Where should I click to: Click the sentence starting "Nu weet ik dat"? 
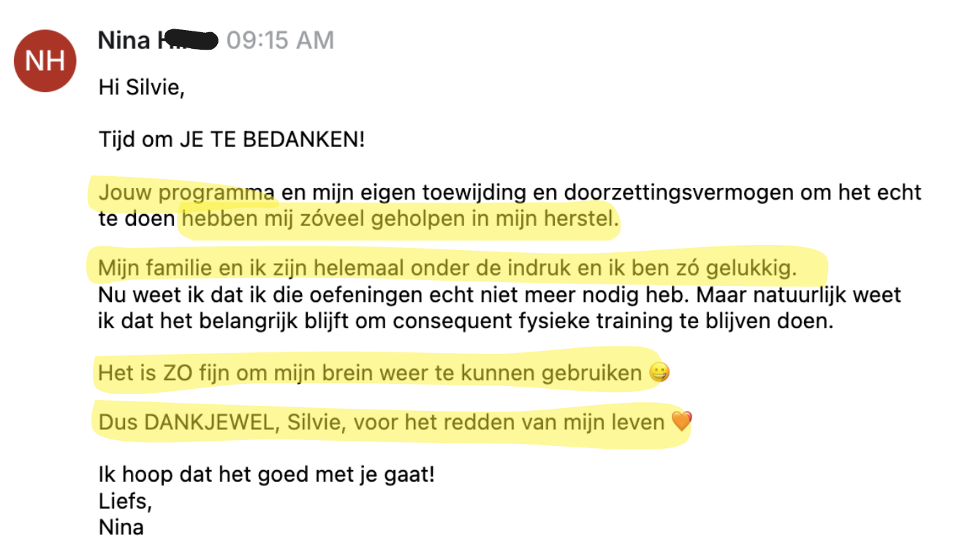(499, 295)
